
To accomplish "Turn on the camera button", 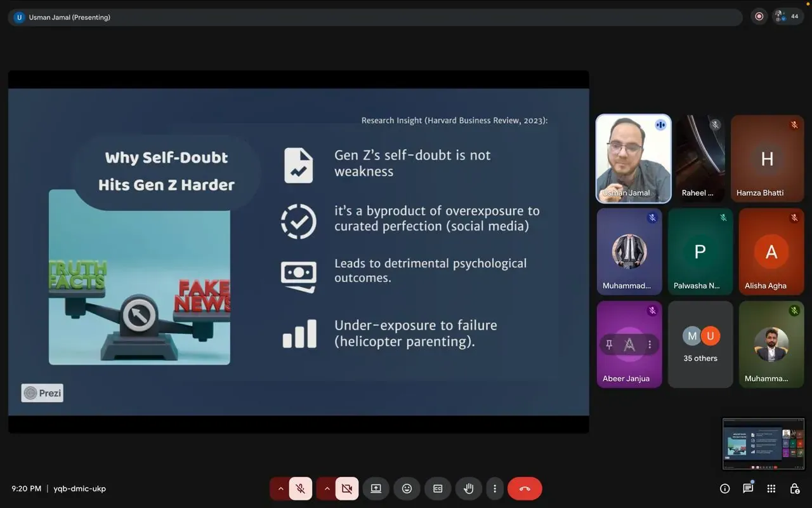I will pyautogui.click(x=347, y=488).
